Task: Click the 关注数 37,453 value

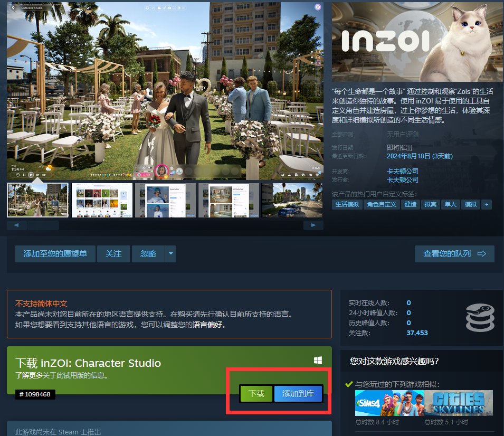Action: [417, 333]
